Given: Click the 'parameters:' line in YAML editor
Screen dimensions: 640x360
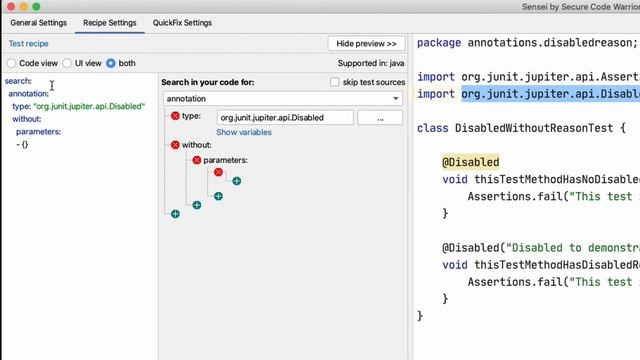Looking at the screenshot, I should [38, 131].
